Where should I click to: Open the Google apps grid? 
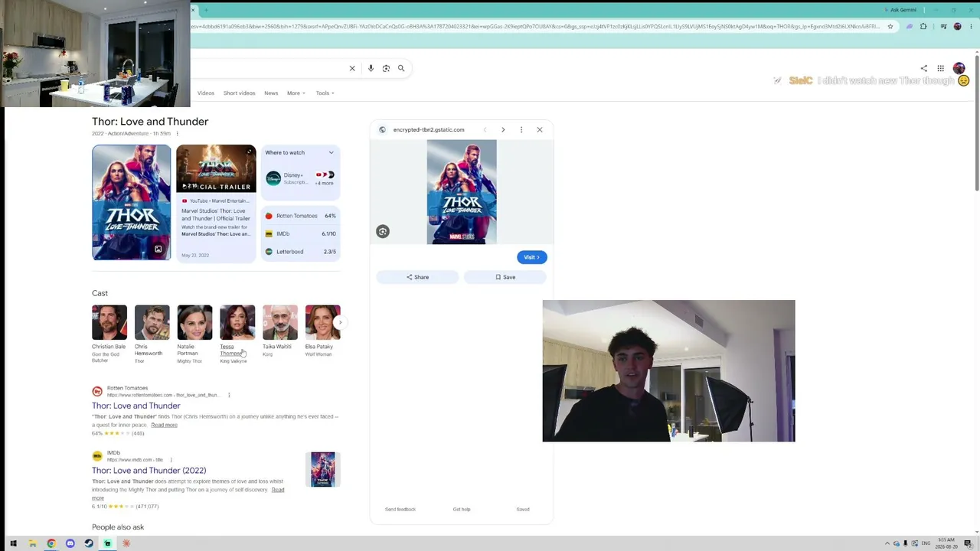(x=940, y=68)
